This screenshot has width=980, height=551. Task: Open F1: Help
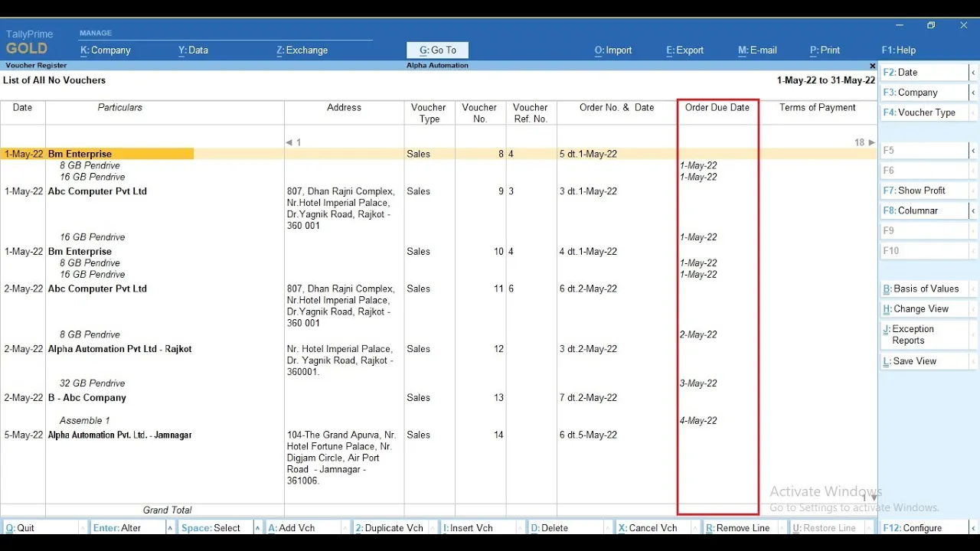(x=898, y=51)
